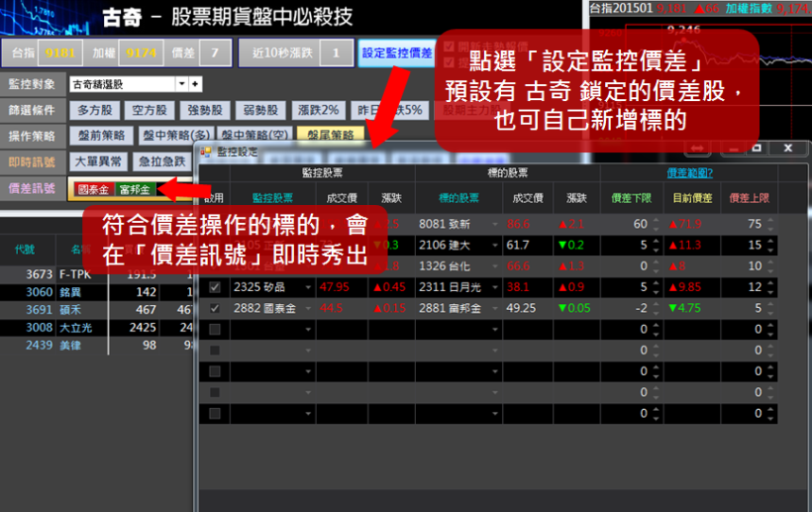Select the 3691 碩禾 row
This screenshot has height=512, width=812.
pyautogui.click(x=97, y=310)
